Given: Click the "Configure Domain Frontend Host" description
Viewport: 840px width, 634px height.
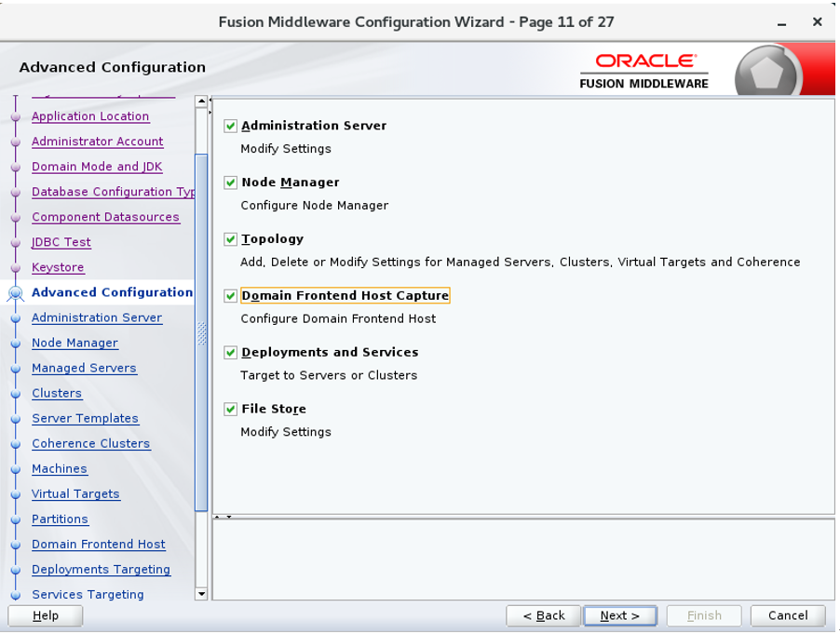Looking at the screenshot, I should click(338, 319).
